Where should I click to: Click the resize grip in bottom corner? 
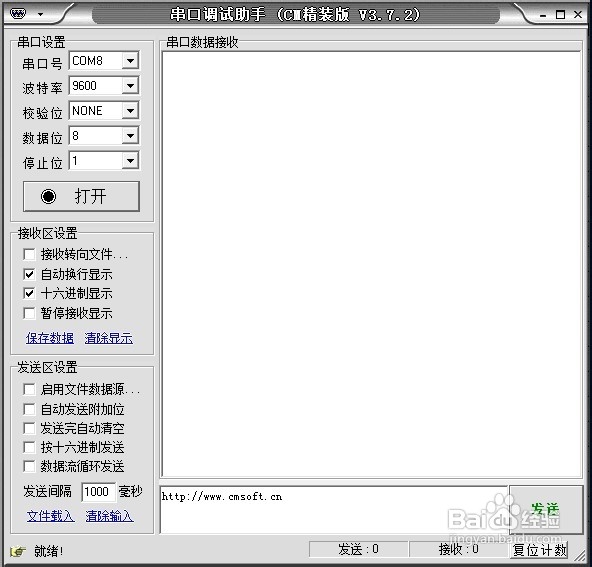point(580,556)
